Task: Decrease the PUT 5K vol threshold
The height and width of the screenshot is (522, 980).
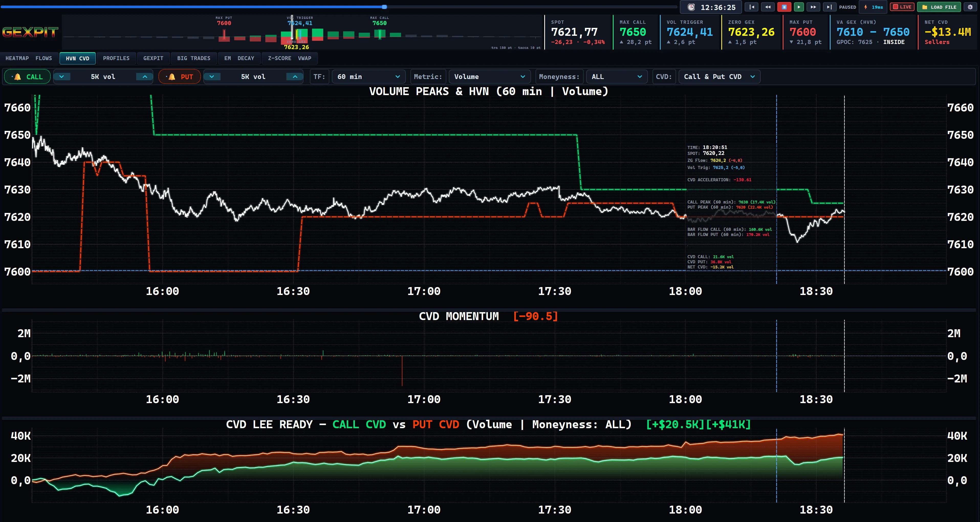Action: pos(212,76)
